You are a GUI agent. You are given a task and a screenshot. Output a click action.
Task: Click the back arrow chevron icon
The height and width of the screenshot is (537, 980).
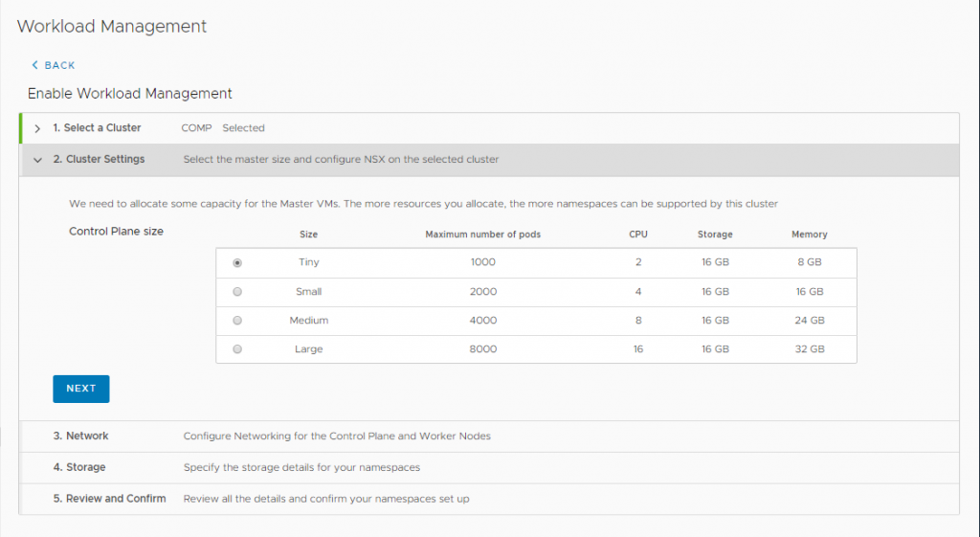click(35, 65)
